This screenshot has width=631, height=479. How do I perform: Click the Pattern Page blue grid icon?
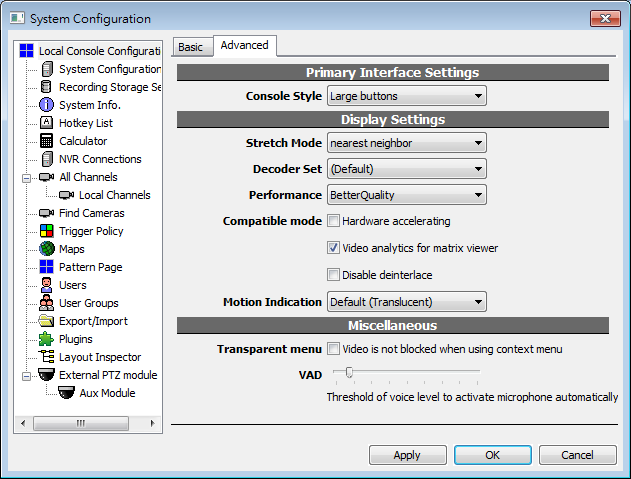tap(47, 267)
